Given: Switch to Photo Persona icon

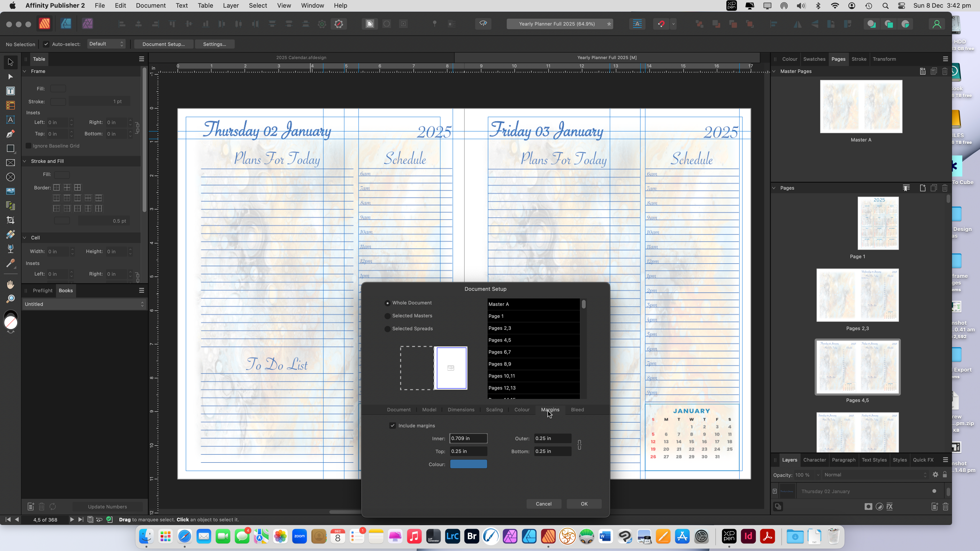Looking at the screenshot, I should 88,24.
